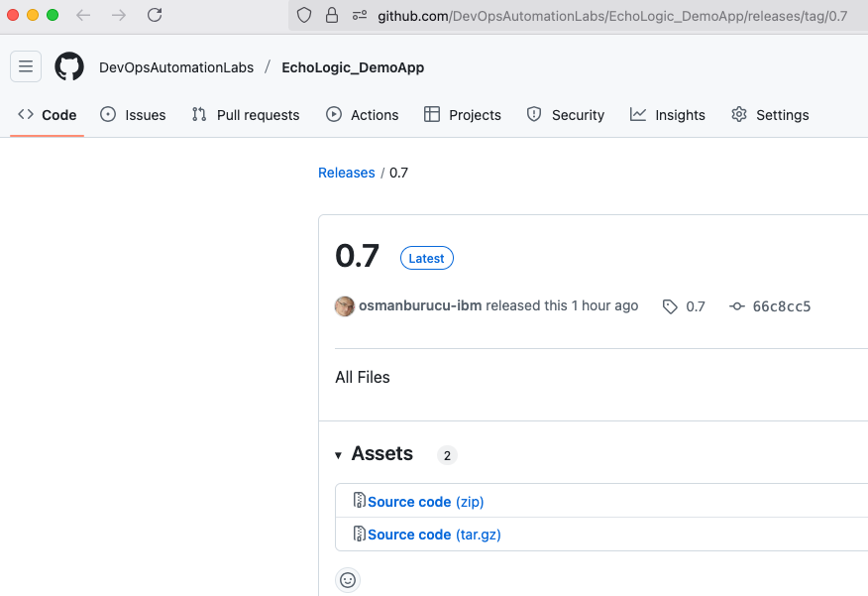868x596 pixels.
Task: Click the "released this 1 hour ago" text
Action: (x=562, y=305)
